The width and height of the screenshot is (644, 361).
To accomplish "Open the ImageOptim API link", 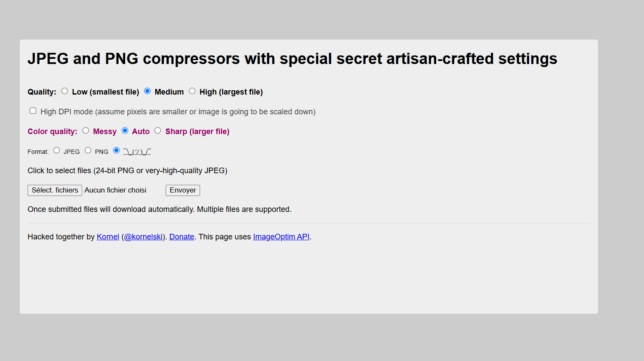I will click(x=281, y=237).
